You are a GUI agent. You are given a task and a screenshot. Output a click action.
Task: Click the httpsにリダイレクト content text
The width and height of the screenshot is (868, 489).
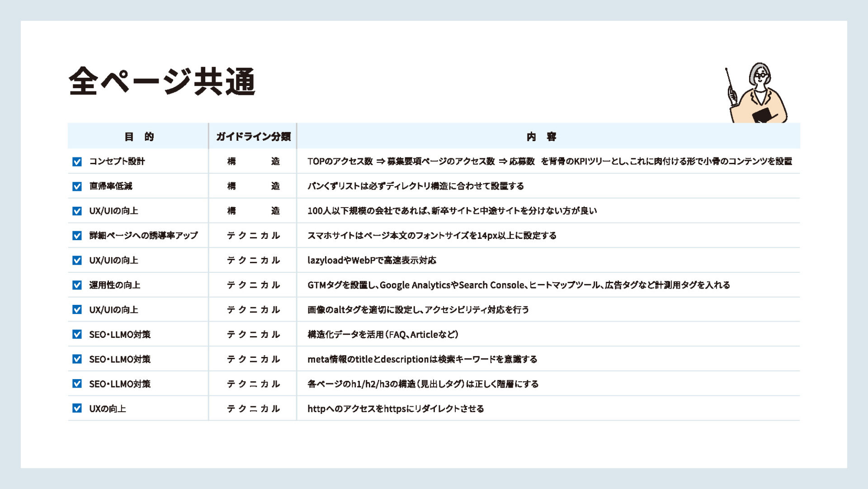tap(395, 409)
